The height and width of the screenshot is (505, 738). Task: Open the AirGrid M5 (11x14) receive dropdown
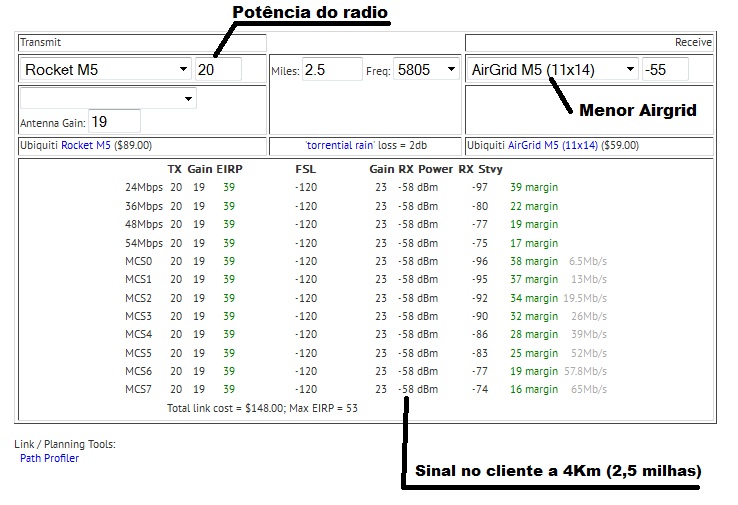(552, 70)
